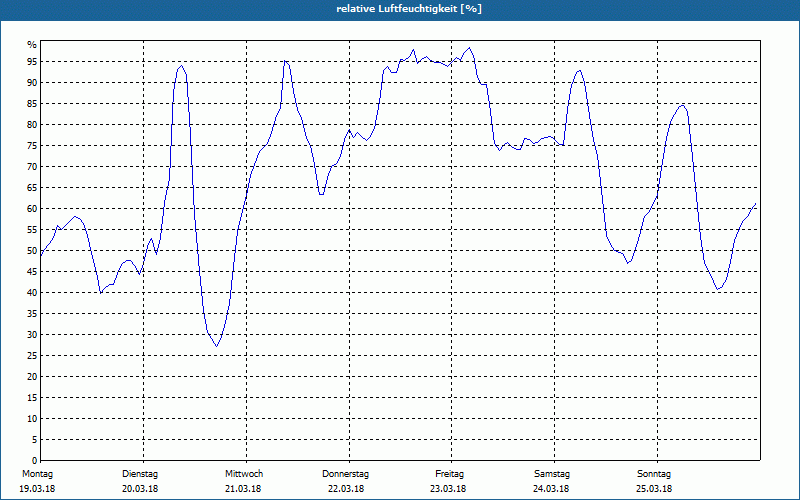Click the "55" y-axis value

[x=32, y=230]
